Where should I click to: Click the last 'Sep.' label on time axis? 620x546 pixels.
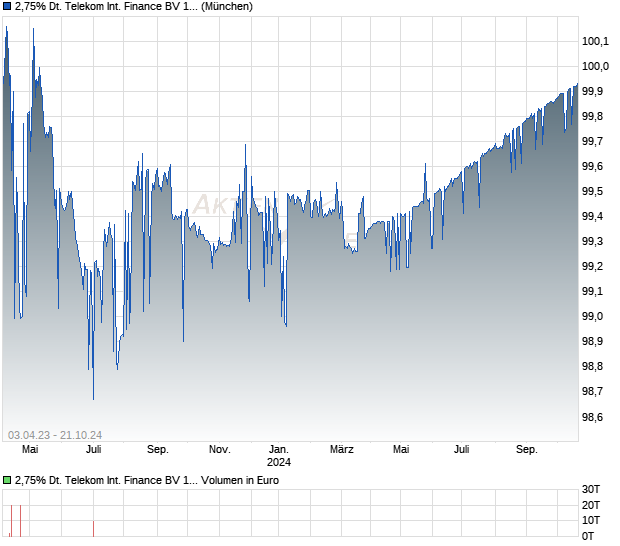pos(527,450)
